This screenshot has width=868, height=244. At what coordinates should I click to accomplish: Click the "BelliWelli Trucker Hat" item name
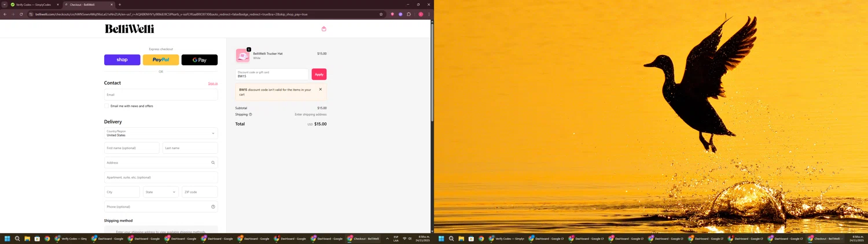[x=268, y=53]
